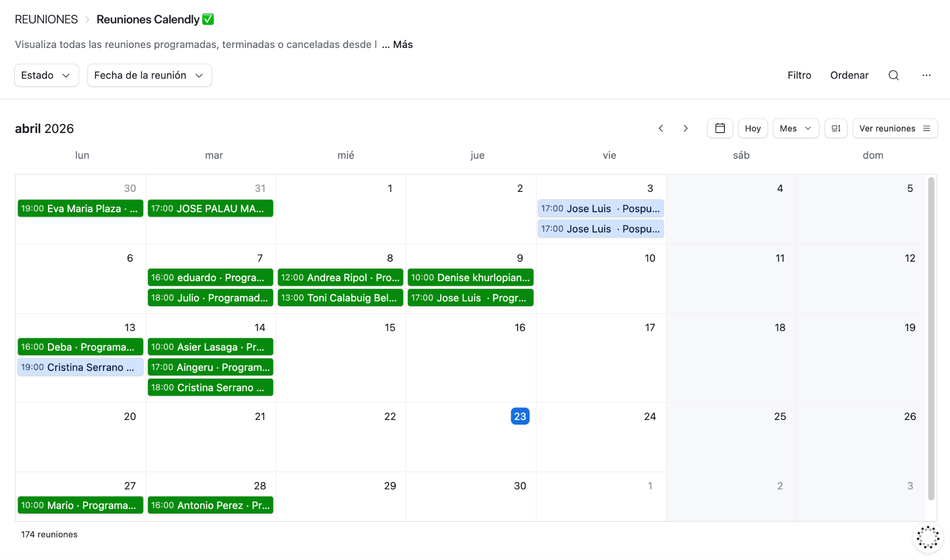Navigate to REUNIONES breadcrumb
The height and width of the screenshot is (560, 950).
(46, 19)
